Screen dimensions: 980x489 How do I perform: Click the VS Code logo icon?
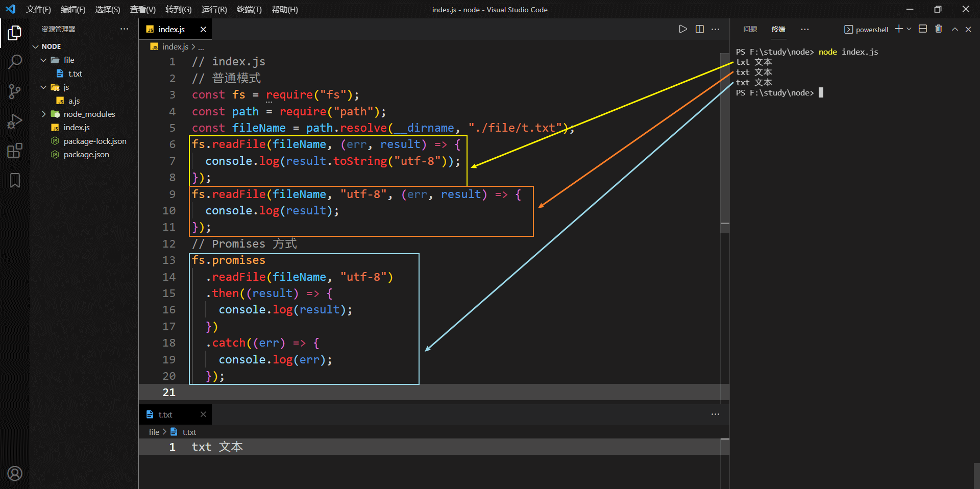(x=11, y=9)
